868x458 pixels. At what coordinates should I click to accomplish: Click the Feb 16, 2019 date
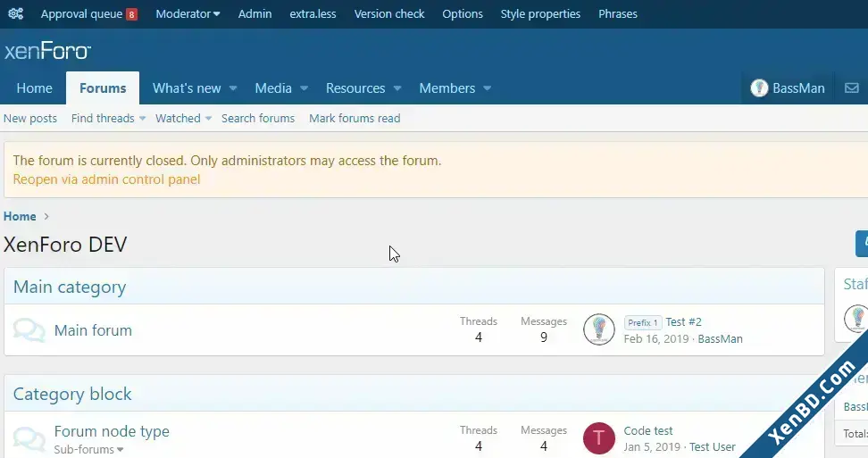(x=656, y=338)
